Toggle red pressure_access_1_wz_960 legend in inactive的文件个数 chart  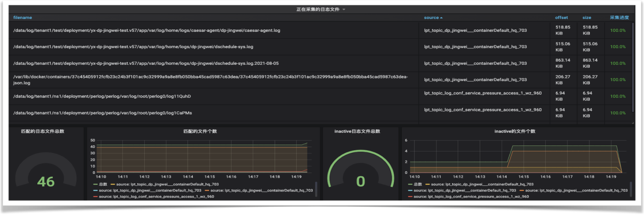coord(468,197)
